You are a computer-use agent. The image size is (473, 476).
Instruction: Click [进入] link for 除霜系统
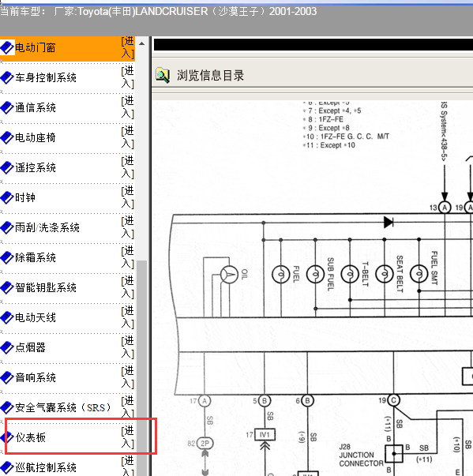(127, 257)
